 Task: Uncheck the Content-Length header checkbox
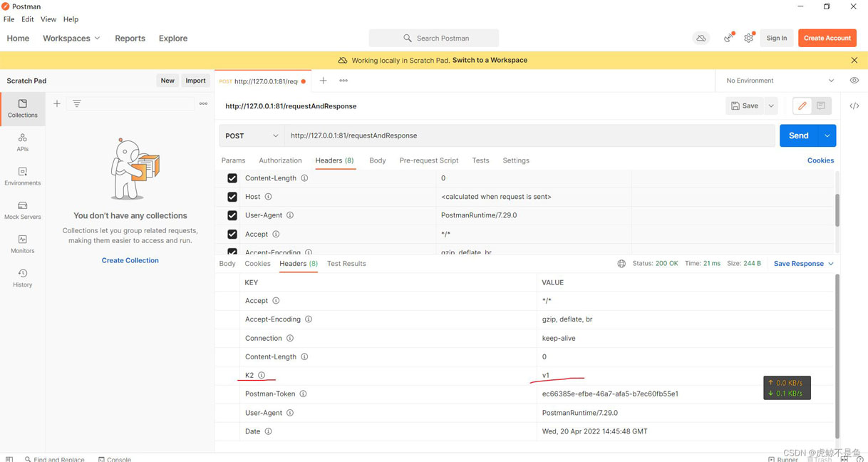click(232, 178)
